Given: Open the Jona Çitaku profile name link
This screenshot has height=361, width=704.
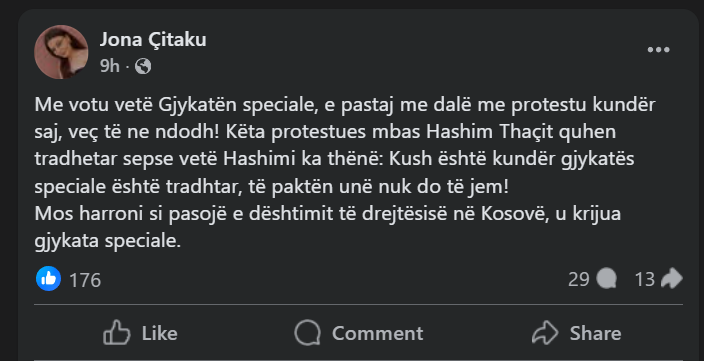Looking at the screenshot, I should [x=153, y=40].
